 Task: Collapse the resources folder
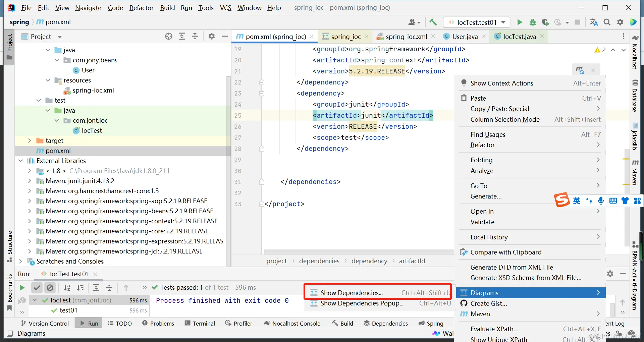point(48,80)
